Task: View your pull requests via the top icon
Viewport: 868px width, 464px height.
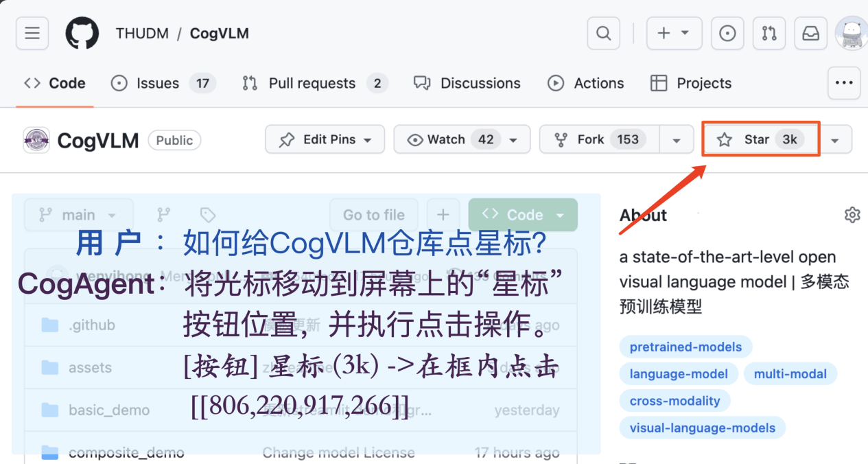Action: (769, 33)
